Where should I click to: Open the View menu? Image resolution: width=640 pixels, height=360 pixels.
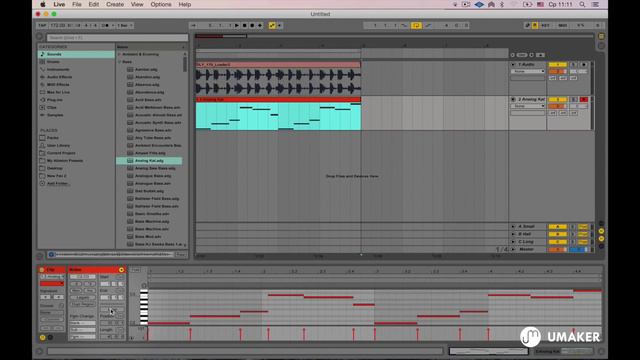pyautogui.click(x=137, y=4)
